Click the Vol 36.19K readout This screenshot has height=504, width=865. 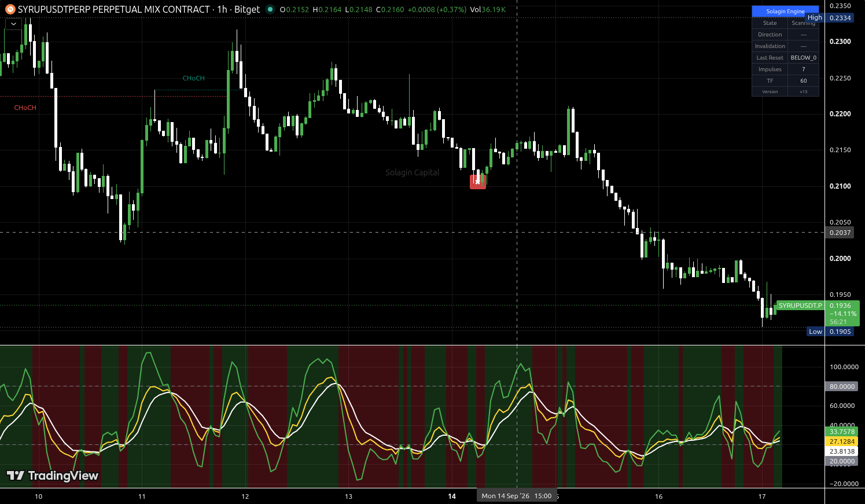(x=488, y=9)
